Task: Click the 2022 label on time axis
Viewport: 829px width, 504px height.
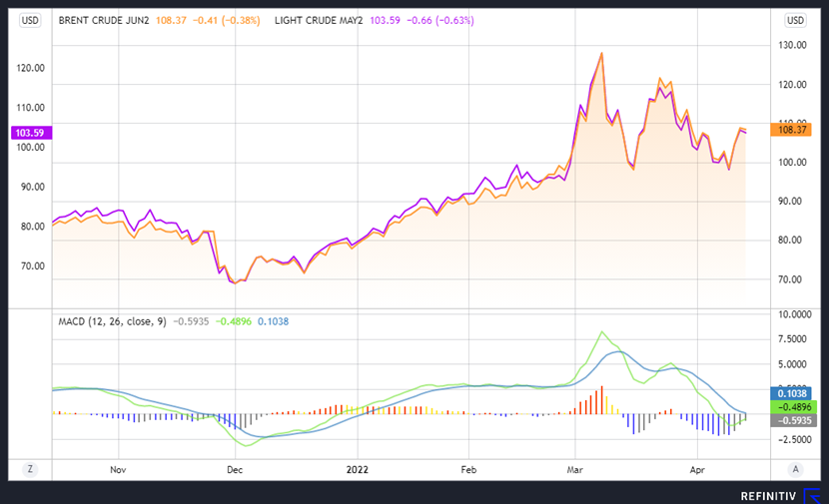Action: click(358, 470)
